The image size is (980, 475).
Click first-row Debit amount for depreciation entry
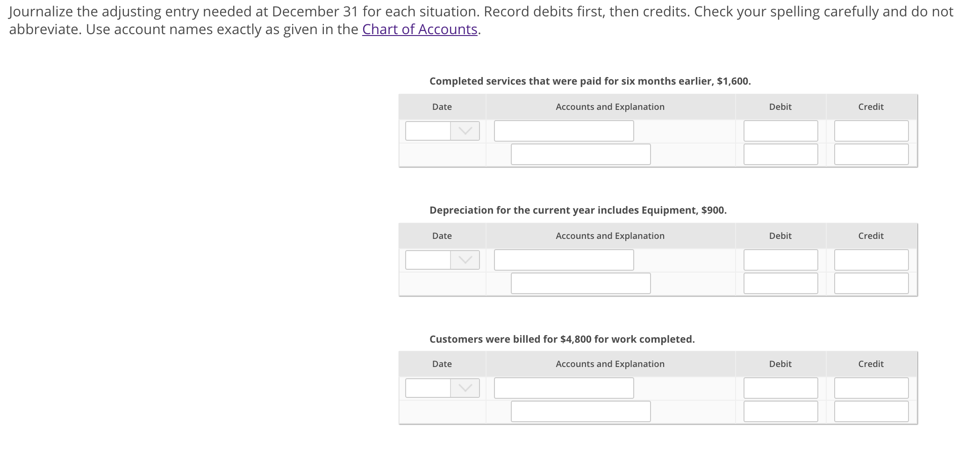[x=780, y=260]
